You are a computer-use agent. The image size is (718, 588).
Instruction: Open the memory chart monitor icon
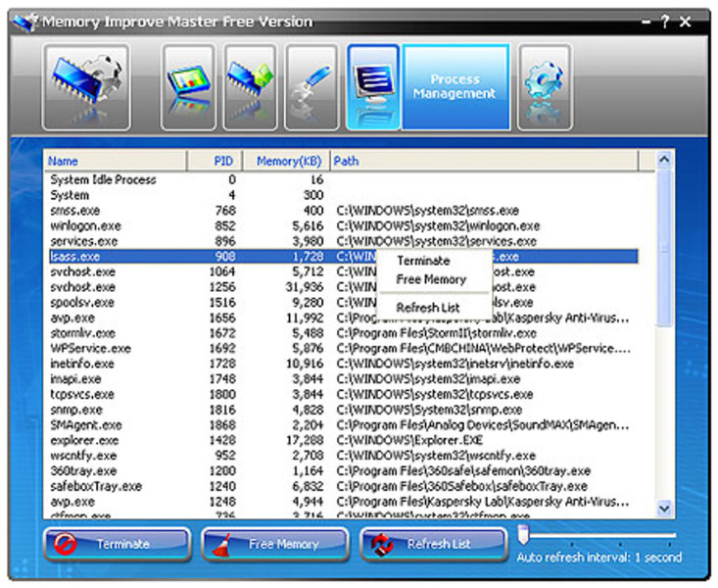click(188, 86)
